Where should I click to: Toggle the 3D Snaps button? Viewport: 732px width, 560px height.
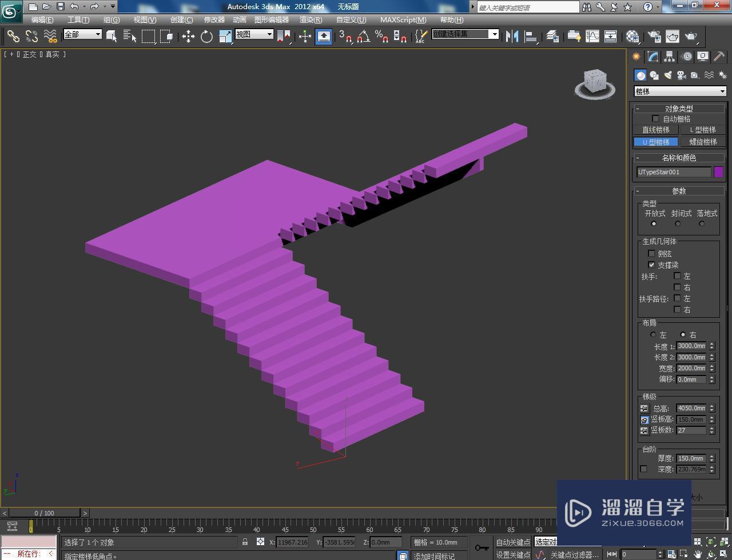point(345,37)
